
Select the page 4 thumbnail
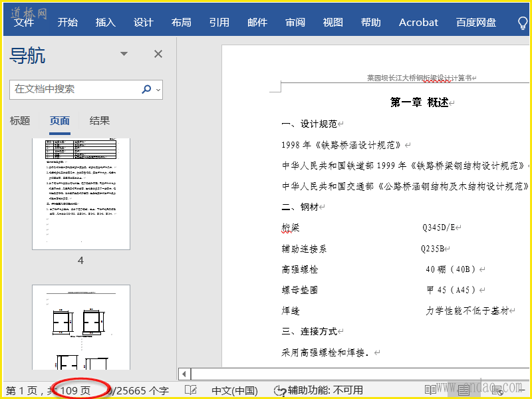(x=81, y=194)
